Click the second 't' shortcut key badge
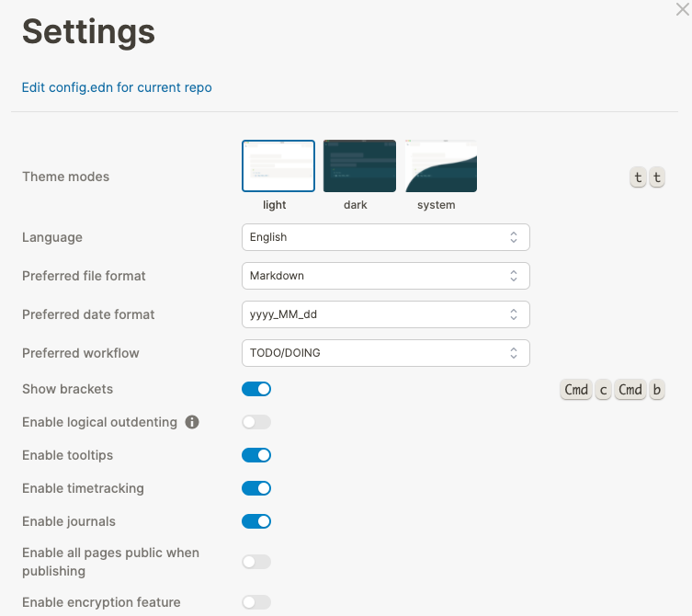692x616 pixels. [x=657, y=177]
